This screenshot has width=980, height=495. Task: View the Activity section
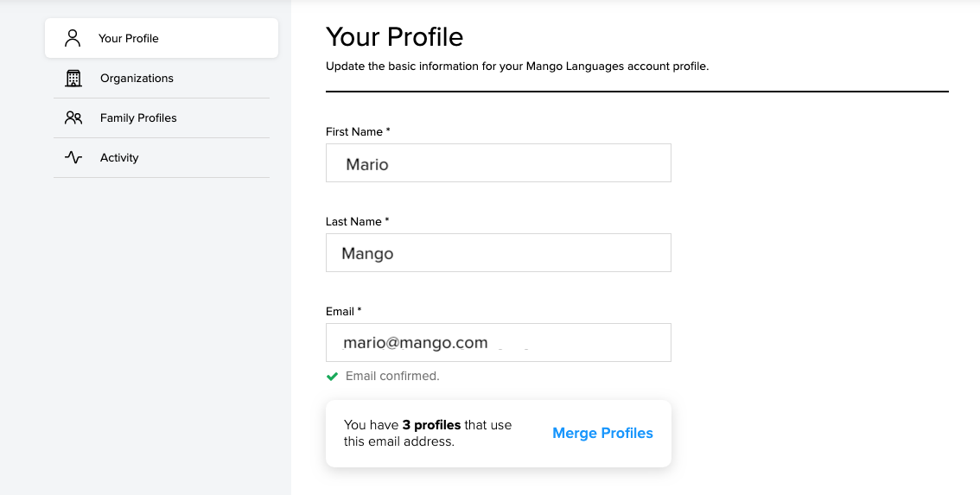(162, 157)
